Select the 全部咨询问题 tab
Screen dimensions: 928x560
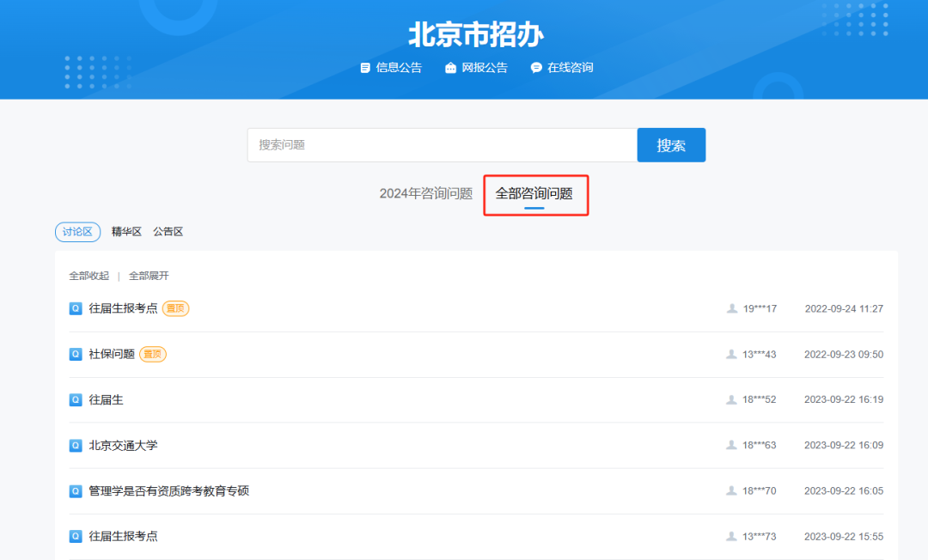(534, 193)
